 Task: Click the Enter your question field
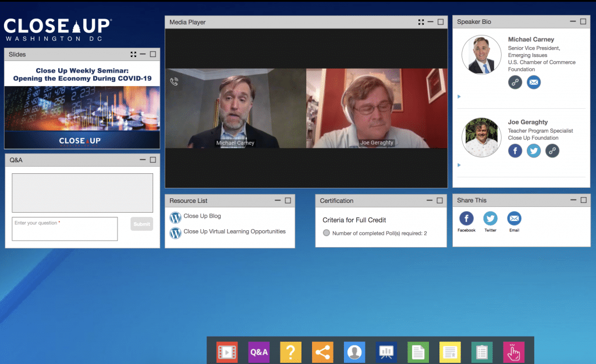click(65, 229)
